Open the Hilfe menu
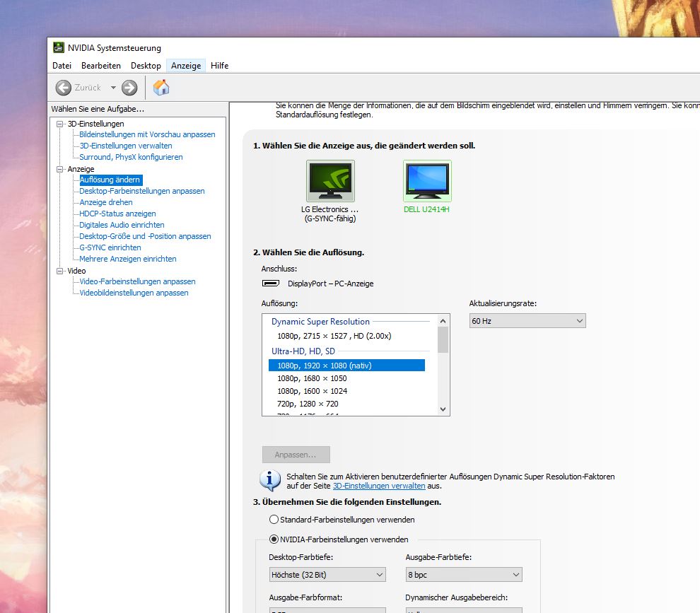 coord(220,66)
